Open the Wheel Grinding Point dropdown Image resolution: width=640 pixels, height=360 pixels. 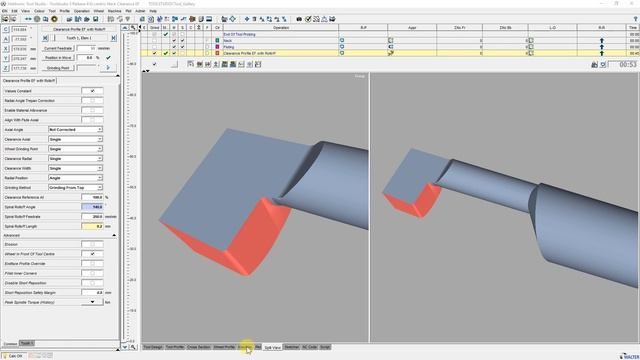(x=76, y=149)
